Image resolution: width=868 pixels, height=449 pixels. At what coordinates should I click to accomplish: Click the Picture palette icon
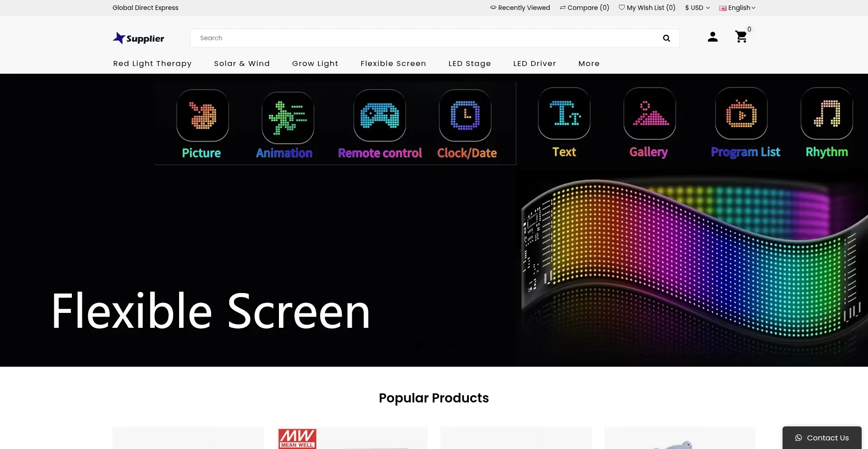[203, 115]
